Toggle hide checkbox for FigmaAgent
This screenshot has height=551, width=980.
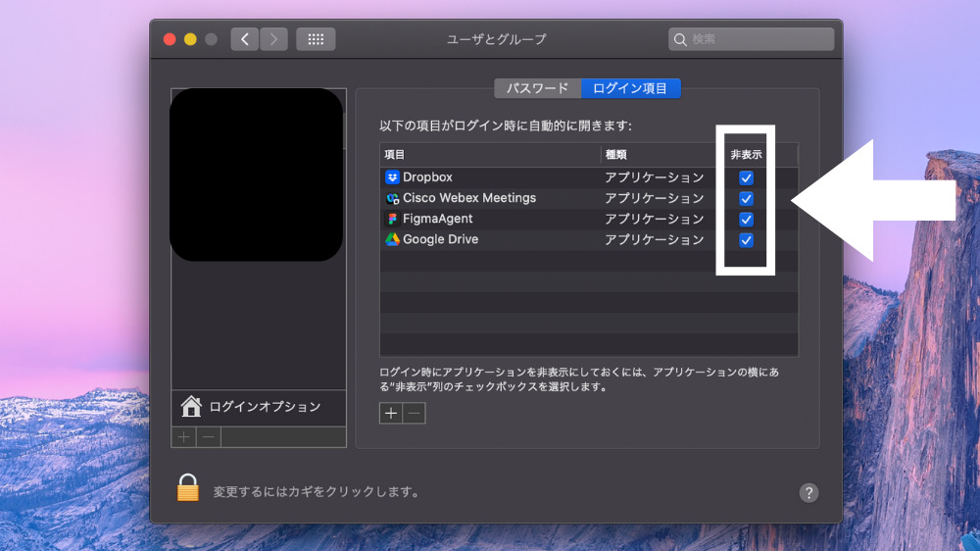[x=746, y=219]
